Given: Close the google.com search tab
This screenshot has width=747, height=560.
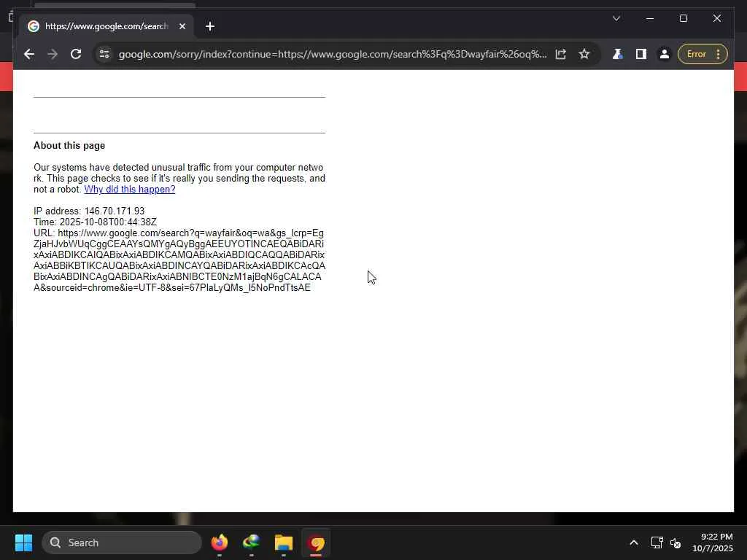Looking at the screenshot, I should click(182, 26).
